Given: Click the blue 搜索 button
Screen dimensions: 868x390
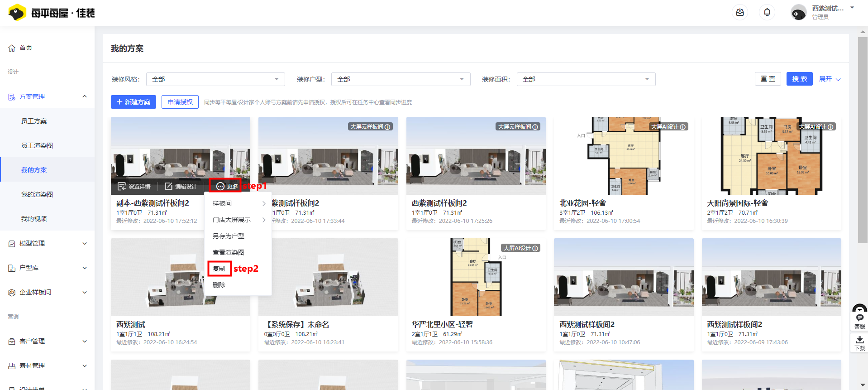Looking at the screenshot, I should pos(800,79).
